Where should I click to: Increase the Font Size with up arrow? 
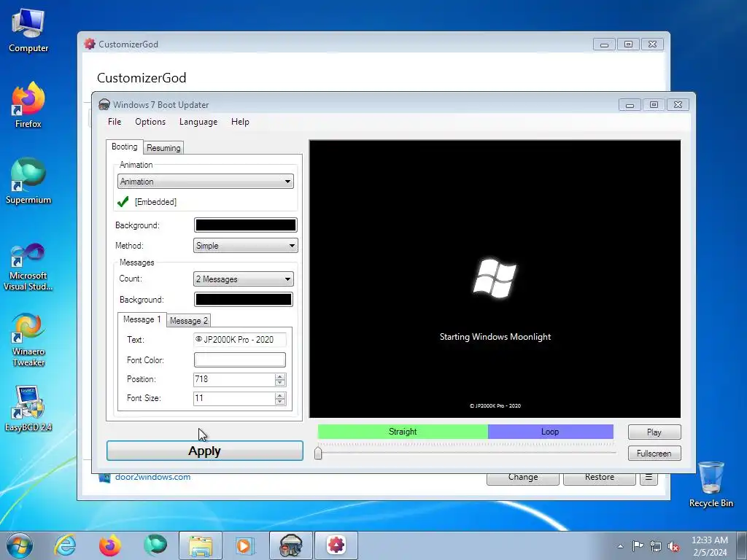(x=280, y=396)
